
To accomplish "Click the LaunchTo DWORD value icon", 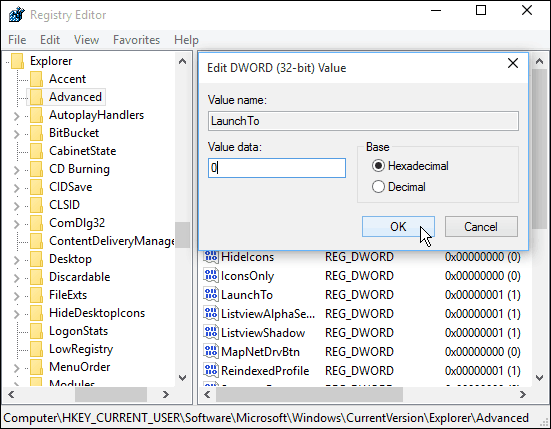I will [x=211, y=295].
